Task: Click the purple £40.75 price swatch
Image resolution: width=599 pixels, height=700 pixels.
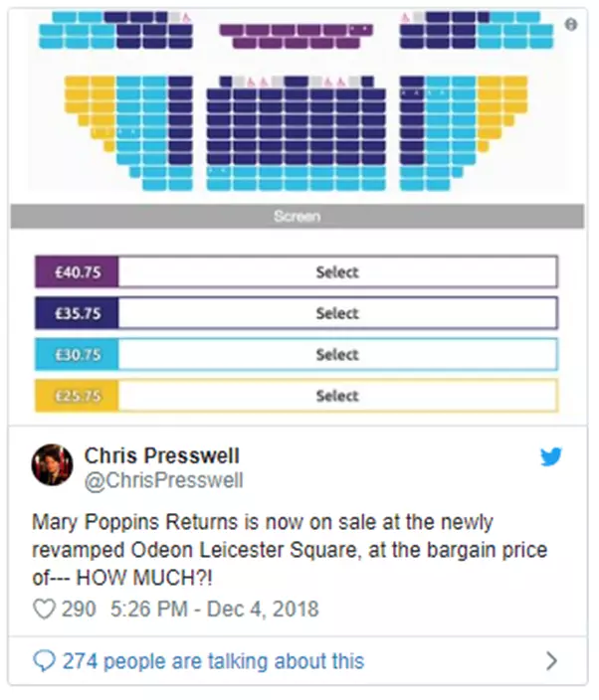Action: 77,271
